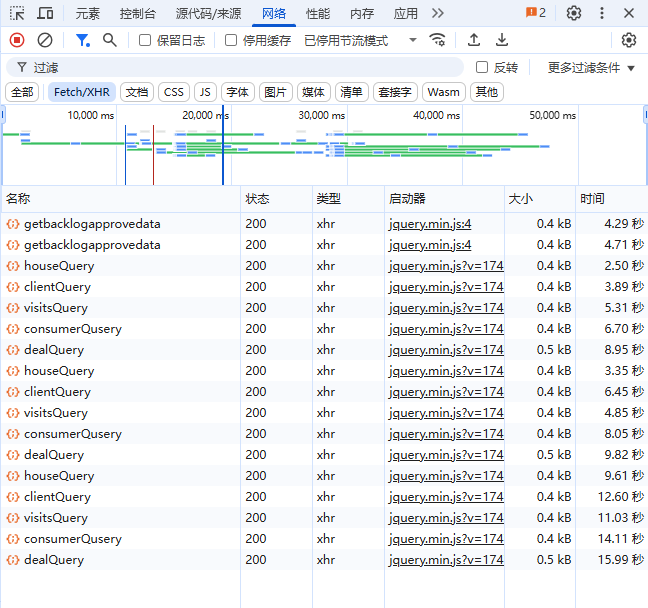648x608 pixels.
Task: Filter by 其他 type
Action: click(x=486, y=92)
